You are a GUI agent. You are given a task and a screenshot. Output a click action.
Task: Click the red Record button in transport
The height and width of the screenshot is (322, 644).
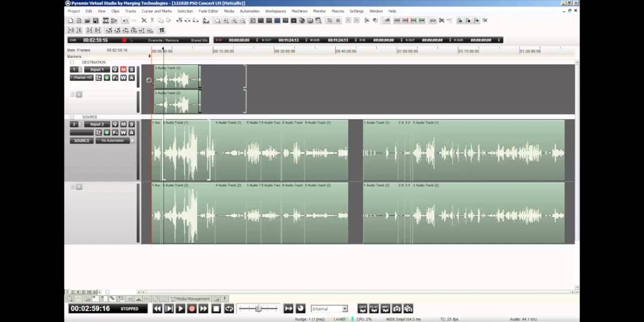[192, 309]
